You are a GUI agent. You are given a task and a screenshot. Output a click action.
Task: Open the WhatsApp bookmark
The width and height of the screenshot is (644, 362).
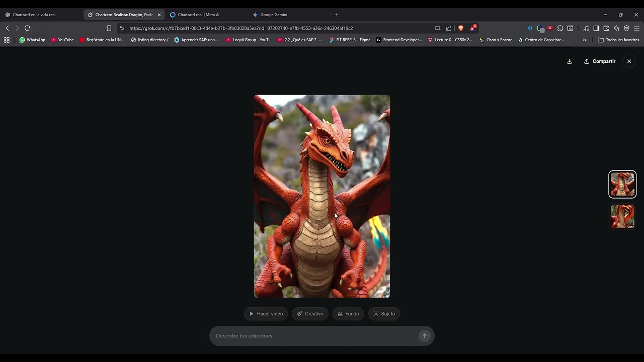[x=32, y=40]
